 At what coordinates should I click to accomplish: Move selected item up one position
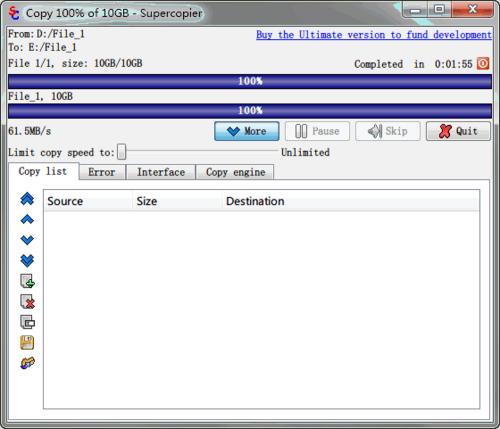click(27, 219)
